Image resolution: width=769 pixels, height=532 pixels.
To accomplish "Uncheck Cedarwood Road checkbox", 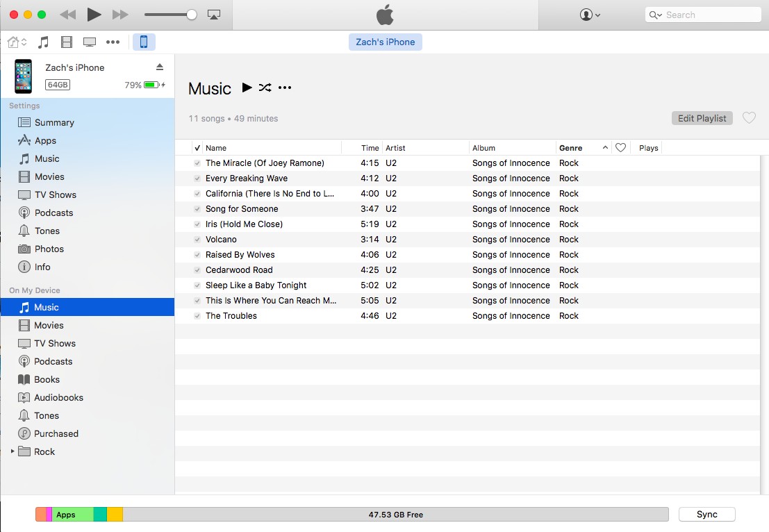I will pos(197,270).
